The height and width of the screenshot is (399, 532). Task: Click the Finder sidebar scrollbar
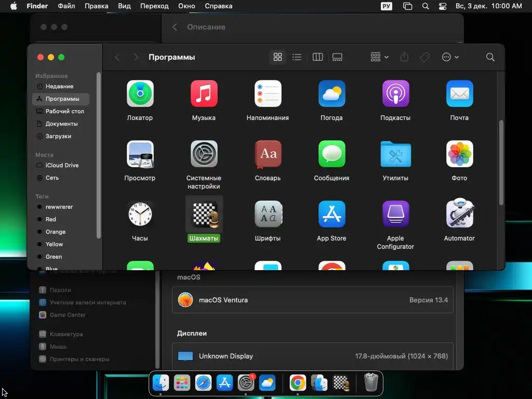coord(99,155)
